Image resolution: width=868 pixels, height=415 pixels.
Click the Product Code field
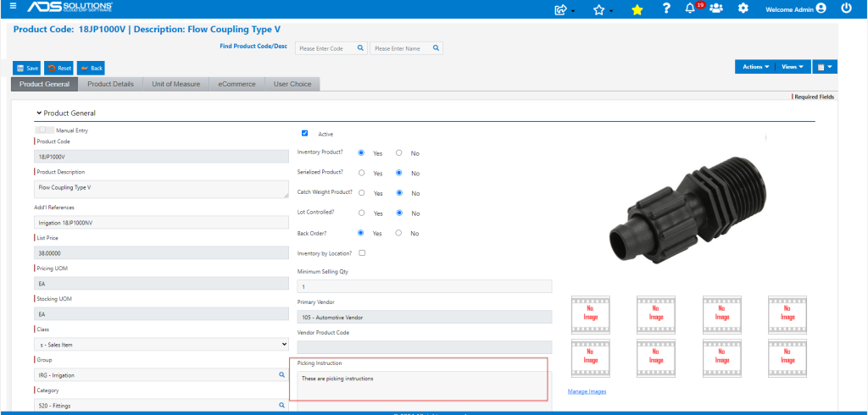pyautogui.click(x=162, y=157)
